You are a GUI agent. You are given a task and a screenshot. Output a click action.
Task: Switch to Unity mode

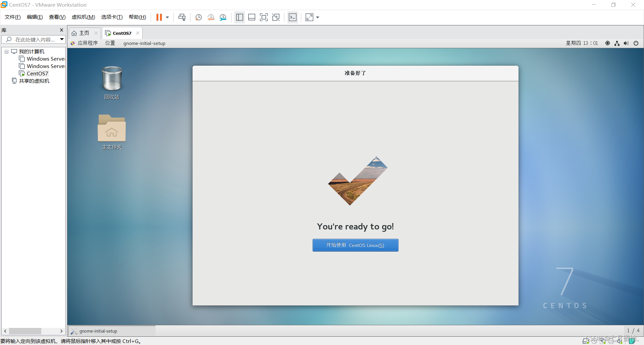click(276, 17)
